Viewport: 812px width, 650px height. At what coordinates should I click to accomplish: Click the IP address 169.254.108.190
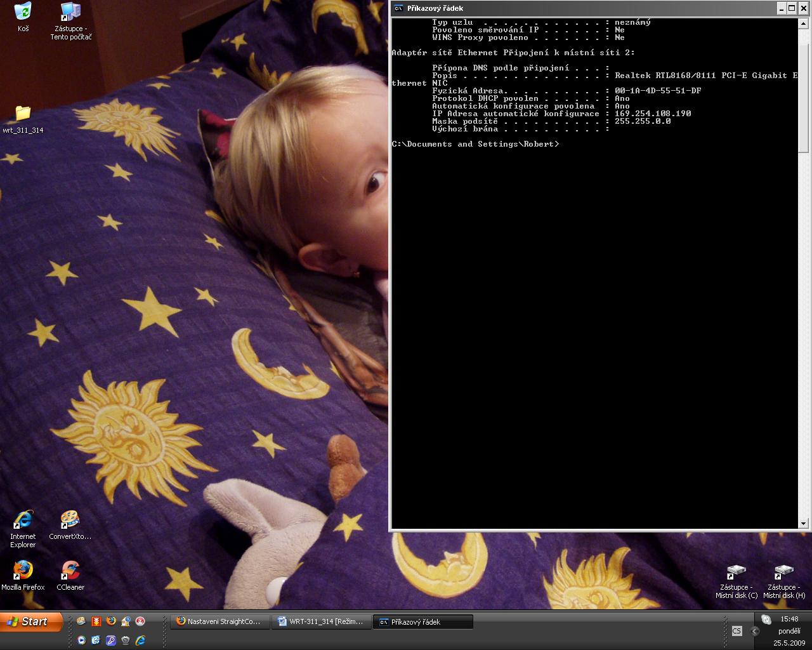click(x=653, y=114)
